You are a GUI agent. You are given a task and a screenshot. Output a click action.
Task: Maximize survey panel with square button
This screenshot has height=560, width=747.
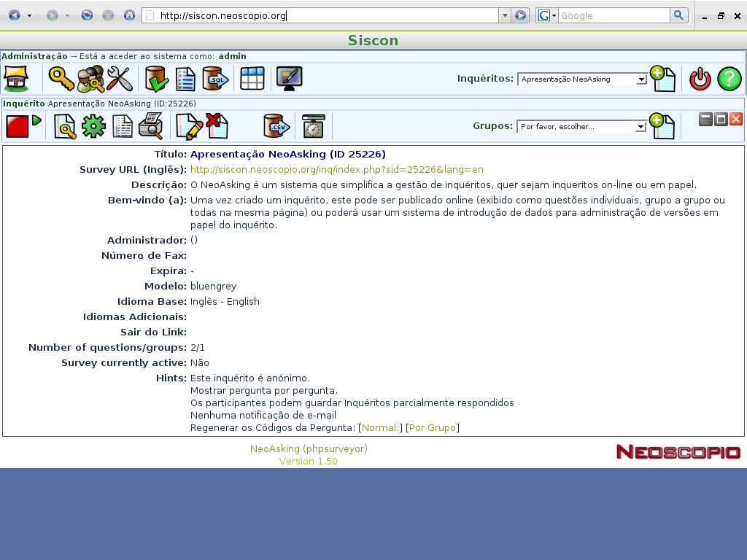point(721,119)
